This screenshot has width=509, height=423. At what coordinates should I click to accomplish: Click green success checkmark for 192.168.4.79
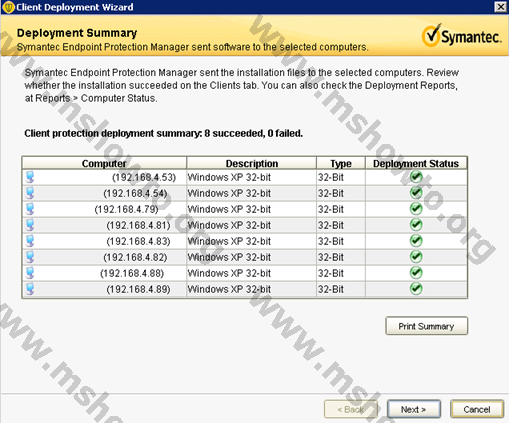click(x=416, y=209)
